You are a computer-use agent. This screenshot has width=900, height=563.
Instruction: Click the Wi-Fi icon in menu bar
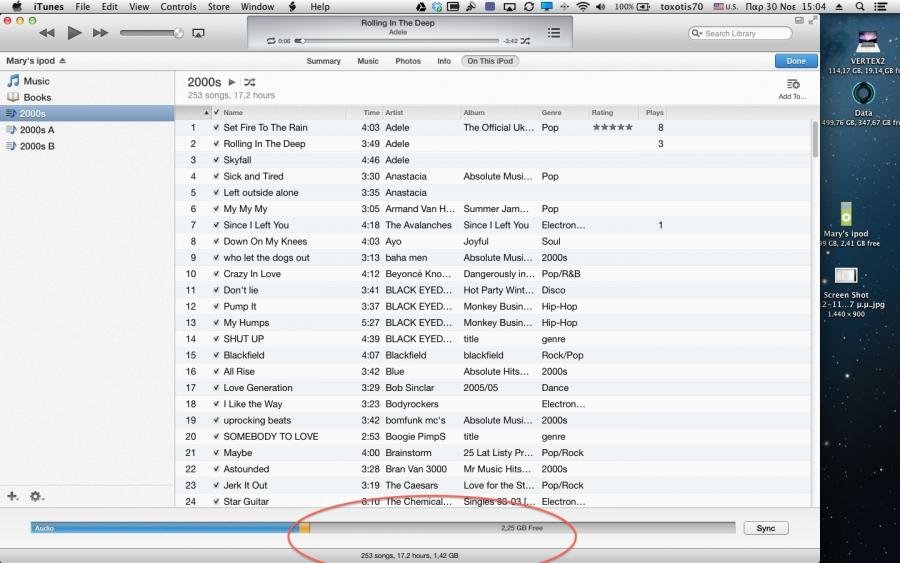[583, 7]
